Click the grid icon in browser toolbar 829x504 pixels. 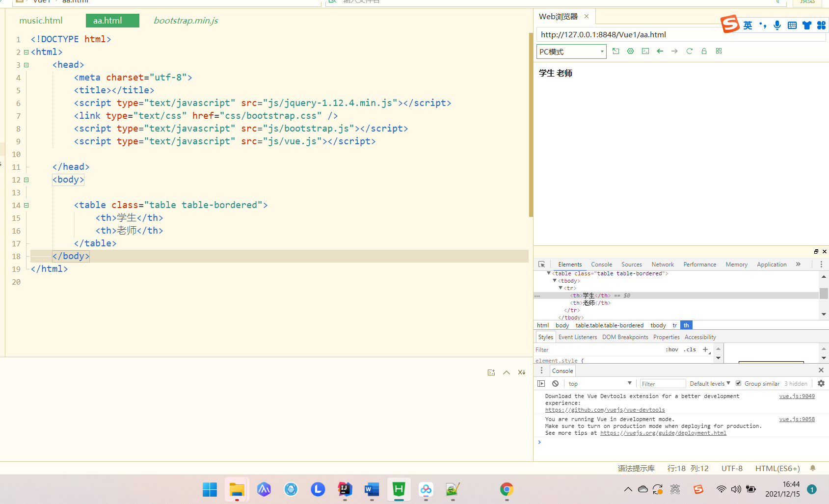coord(719,51)
